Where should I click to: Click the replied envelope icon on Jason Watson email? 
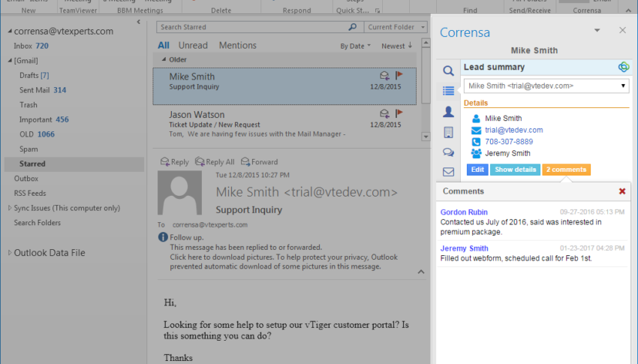(x=384, y=113)
